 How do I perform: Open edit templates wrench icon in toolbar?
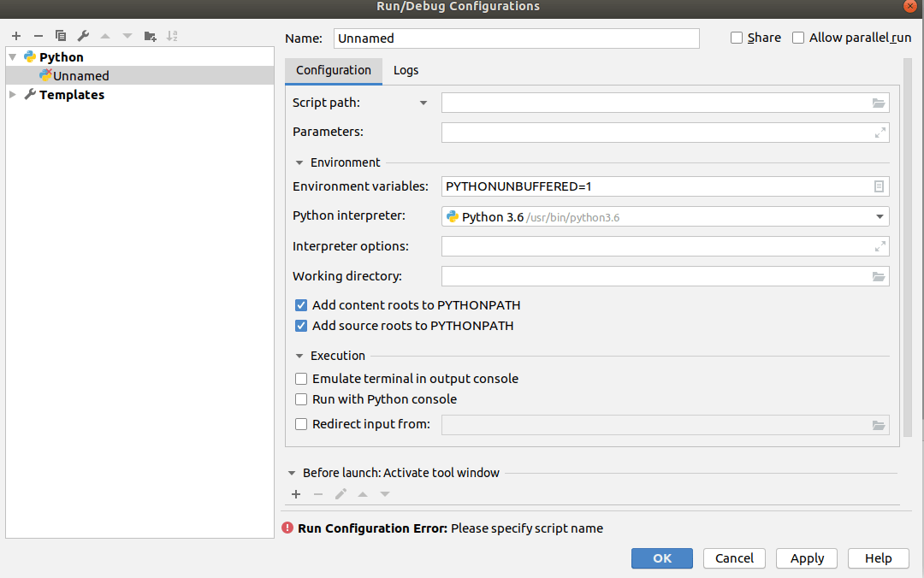coord(83,36)
